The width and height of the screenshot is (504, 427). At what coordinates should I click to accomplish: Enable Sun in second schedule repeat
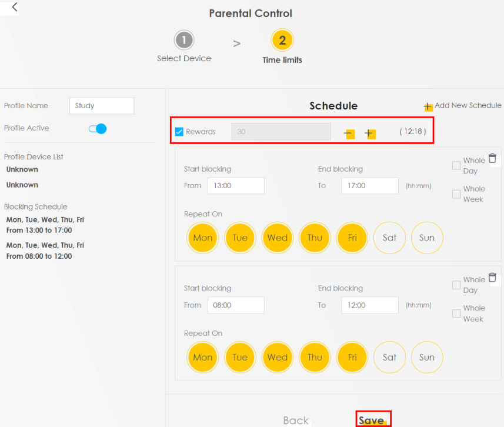point(427,357)
